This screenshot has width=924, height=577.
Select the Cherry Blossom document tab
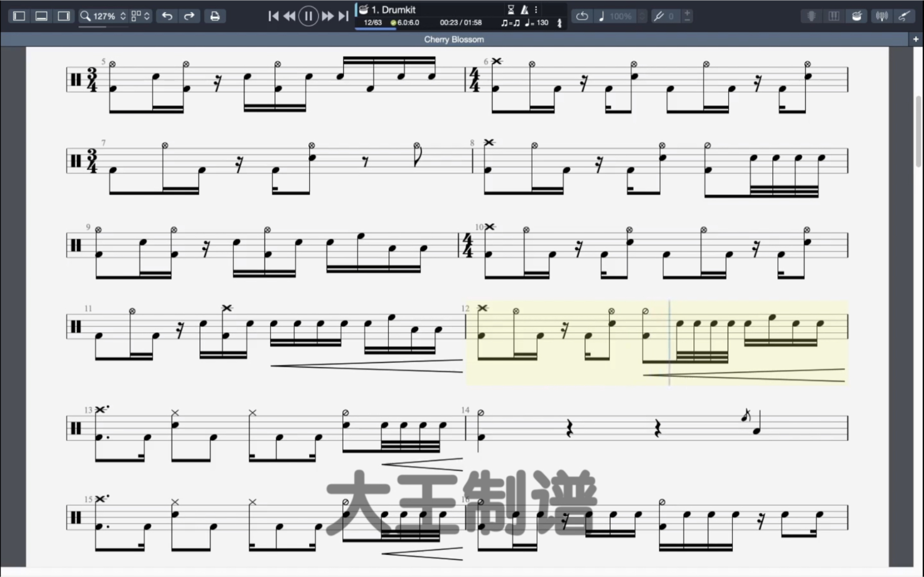click(x=454, y=39)
